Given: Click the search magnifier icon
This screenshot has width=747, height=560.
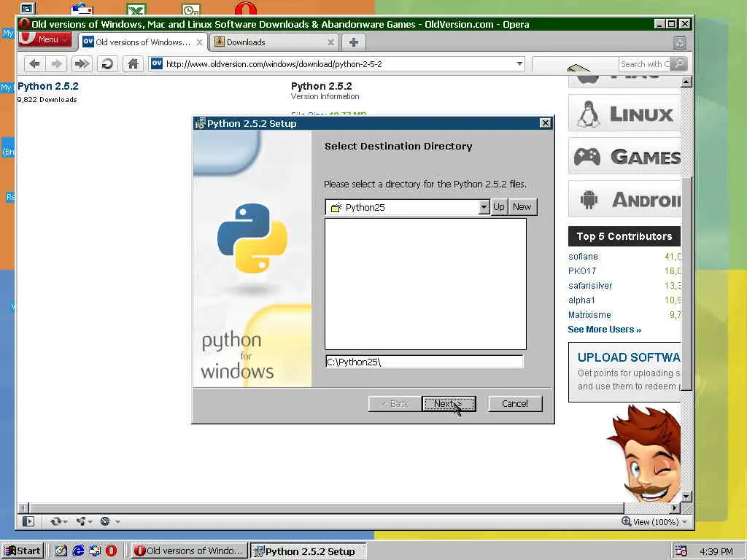Looking at the screenshot, I should 678,64.
